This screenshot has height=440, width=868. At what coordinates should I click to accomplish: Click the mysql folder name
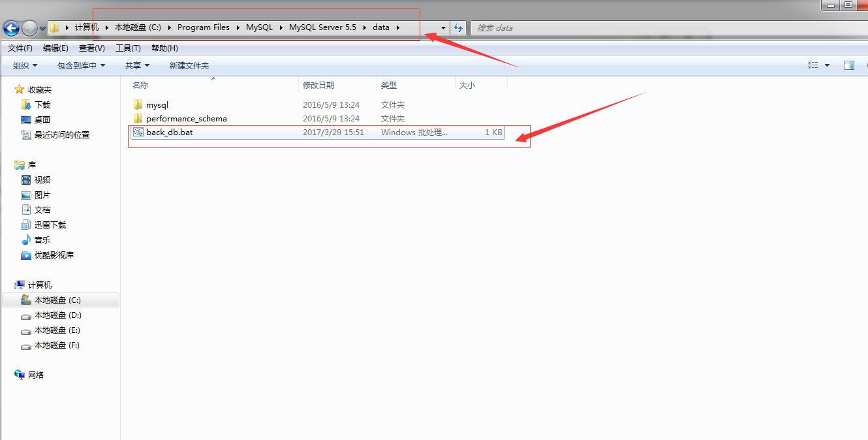click(x=157, y=104)
